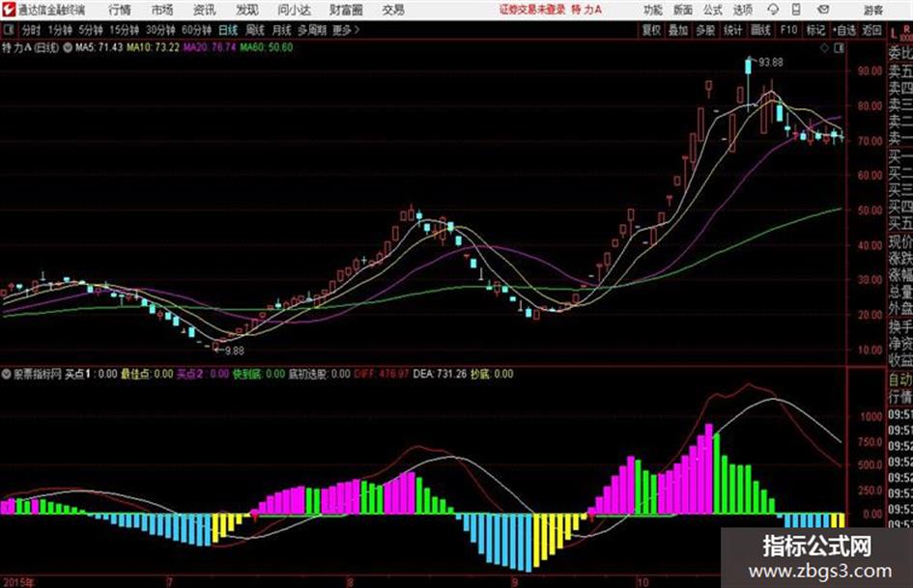
Task: Click MA5: 71.43 indicator label
Action: (99, 47)
